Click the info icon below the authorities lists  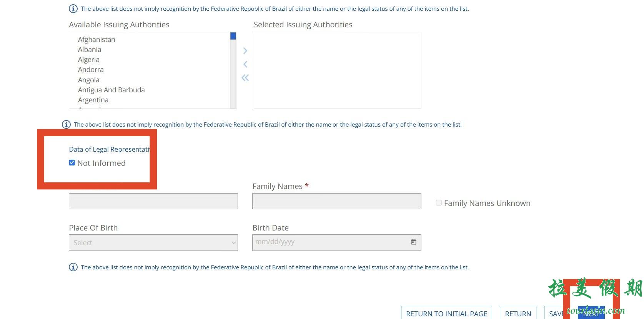[x=66, y=125]
